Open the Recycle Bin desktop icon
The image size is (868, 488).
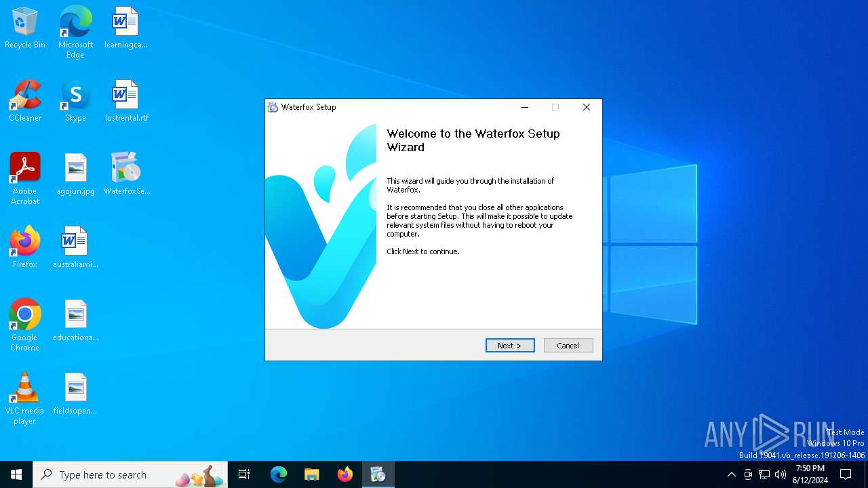(x=25, y=28)
